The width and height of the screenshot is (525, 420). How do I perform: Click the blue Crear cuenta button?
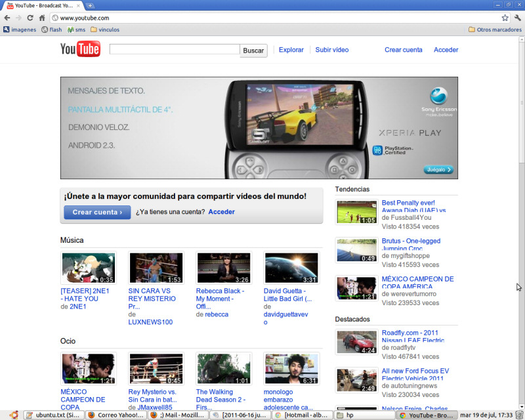tap(97, 212)
